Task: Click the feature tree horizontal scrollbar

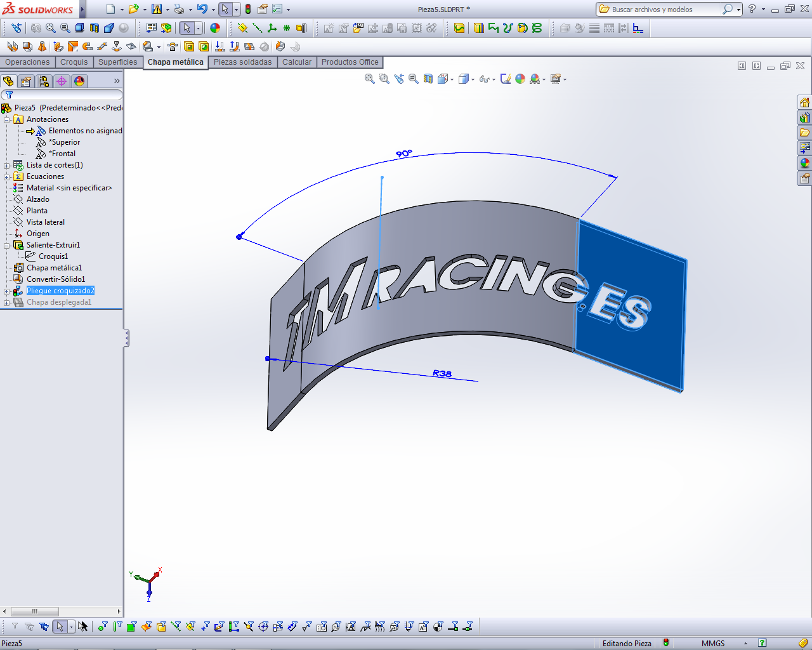Action: 61,611
